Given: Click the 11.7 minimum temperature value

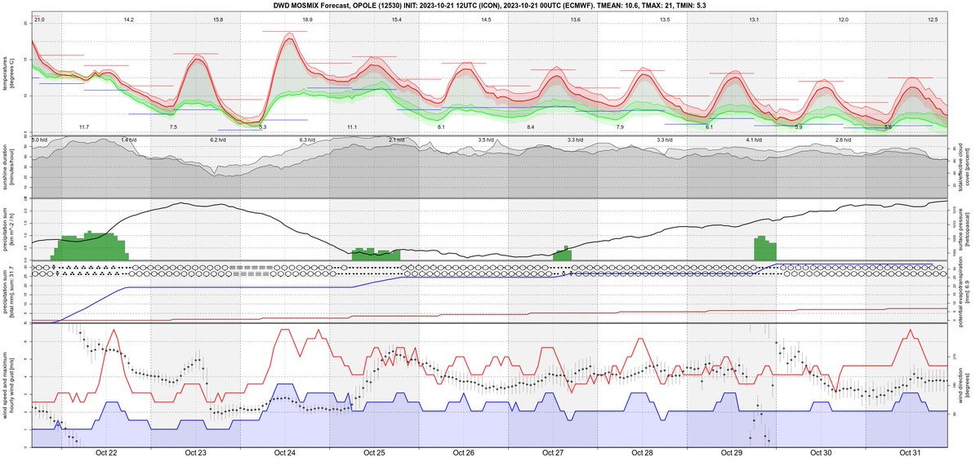Looking at the screenshot, I should 83,127.
